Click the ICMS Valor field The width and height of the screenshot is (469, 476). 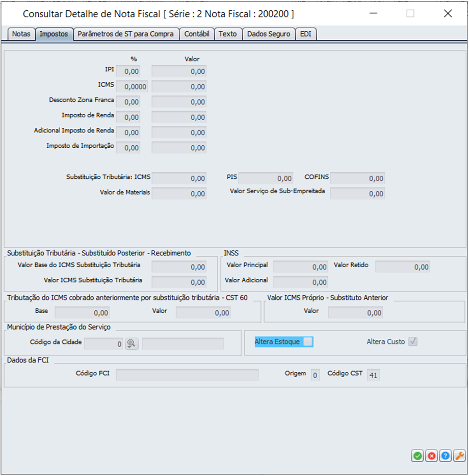179,87
